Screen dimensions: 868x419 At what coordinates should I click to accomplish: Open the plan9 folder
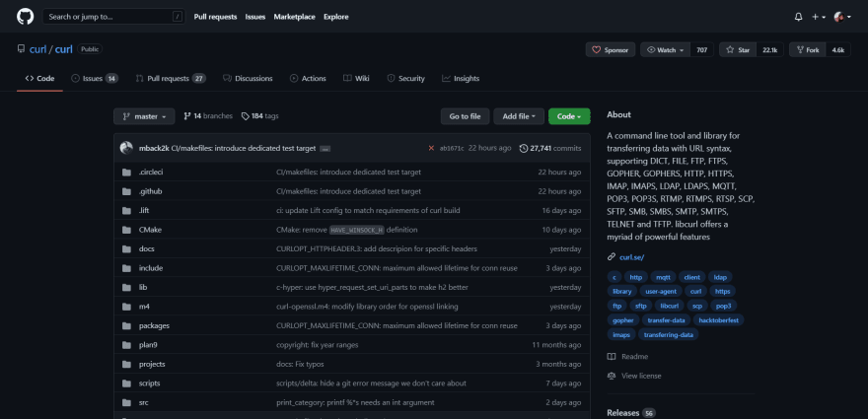click(148, 345)
